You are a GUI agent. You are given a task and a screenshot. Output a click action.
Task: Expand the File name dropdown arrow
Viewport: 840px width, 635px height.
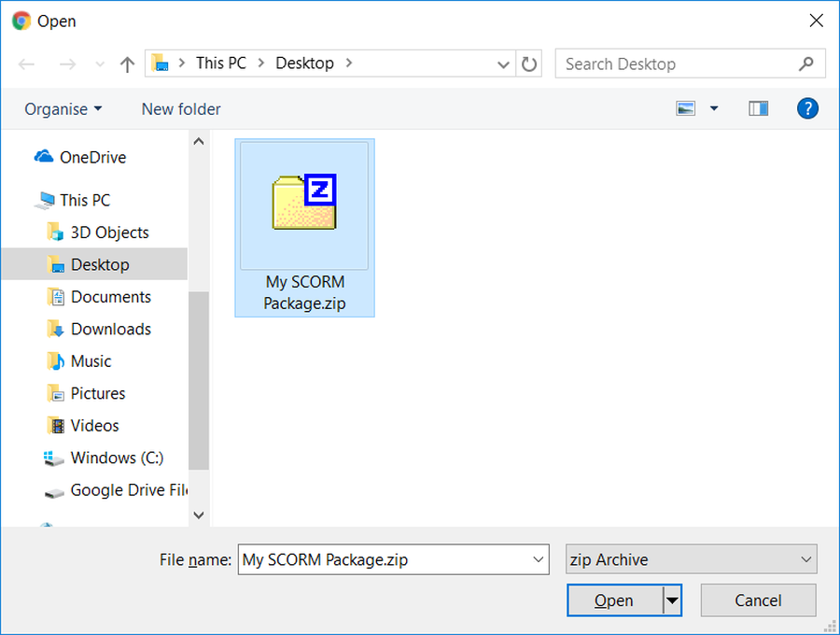click(x=539, y=559)
